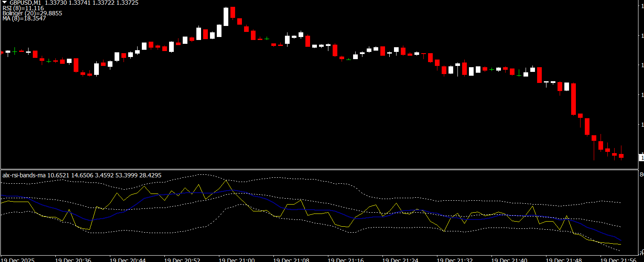Click the 19 Dec 21:32 time label
This screenshot has height=262, width=644.
(x=454, y=259)
